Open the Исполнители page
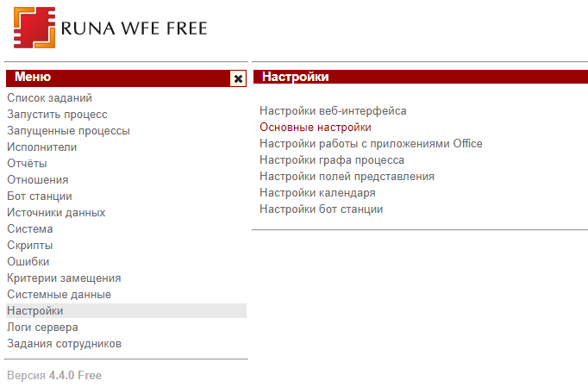This screenshot has height=387, width=588. [42, 147]
